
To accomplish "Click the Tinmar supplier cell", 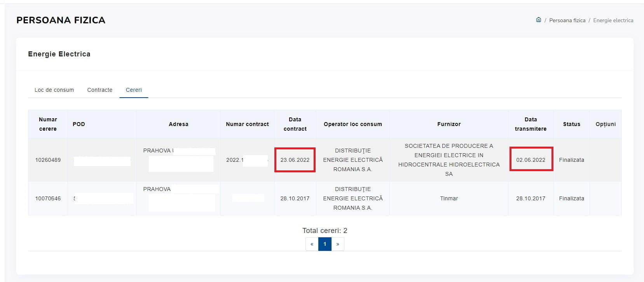I will tap(449, 198).
